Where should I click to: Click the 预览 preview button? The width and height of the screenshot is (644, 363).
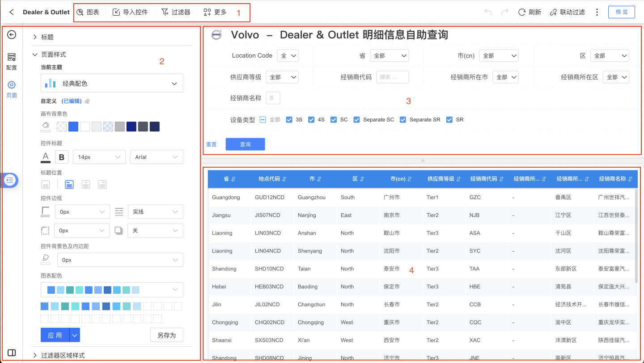coord(621,12)
